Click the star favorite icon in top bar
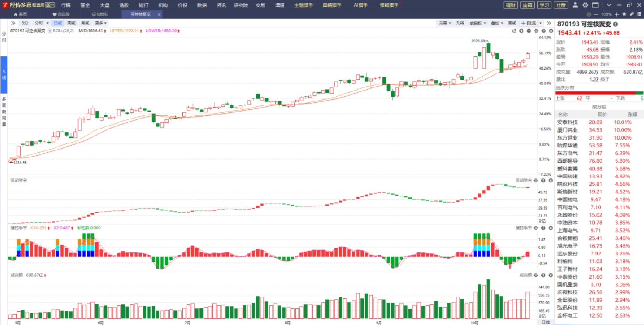 click(624, 14)
